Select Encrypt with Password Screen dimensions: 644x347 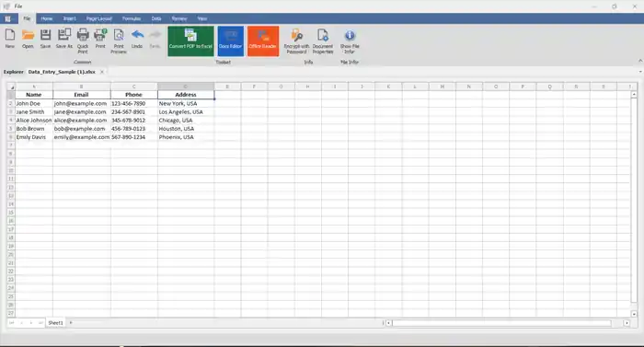point(296,40)
